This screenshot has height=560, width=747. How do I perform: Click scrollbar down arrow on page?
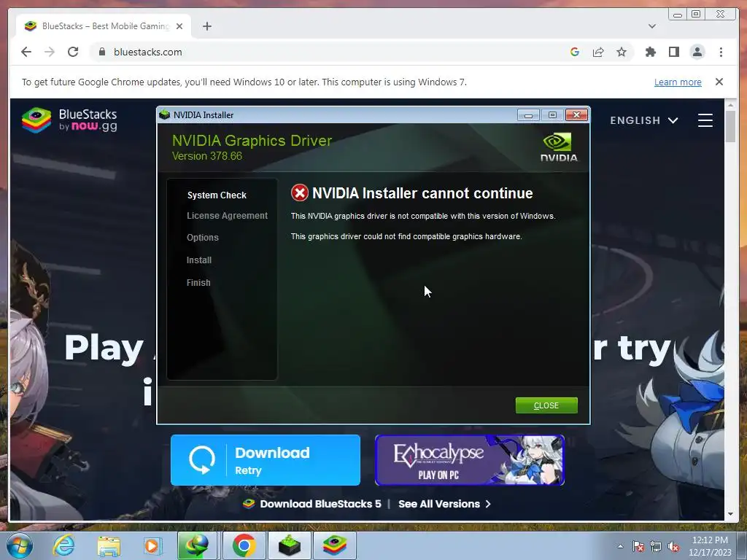(730, 514)
